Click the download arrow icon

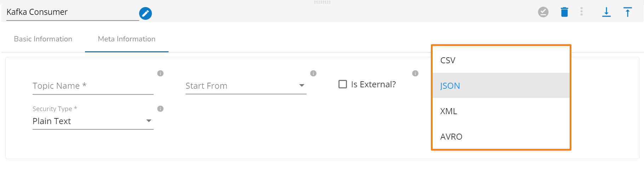(606, 12)
